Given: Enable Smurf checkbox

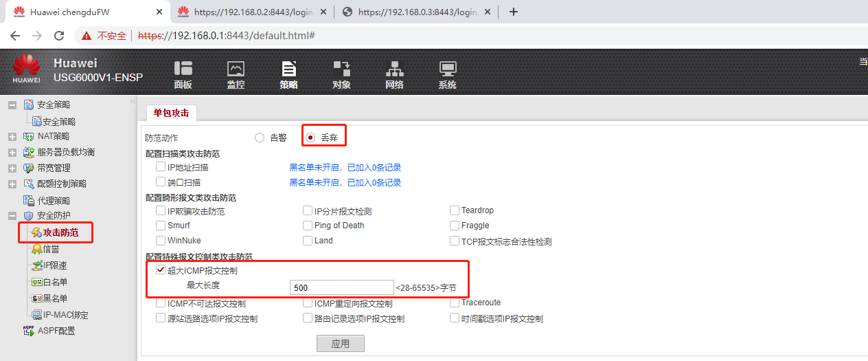Looking at the screenshot, I should 161,225.
